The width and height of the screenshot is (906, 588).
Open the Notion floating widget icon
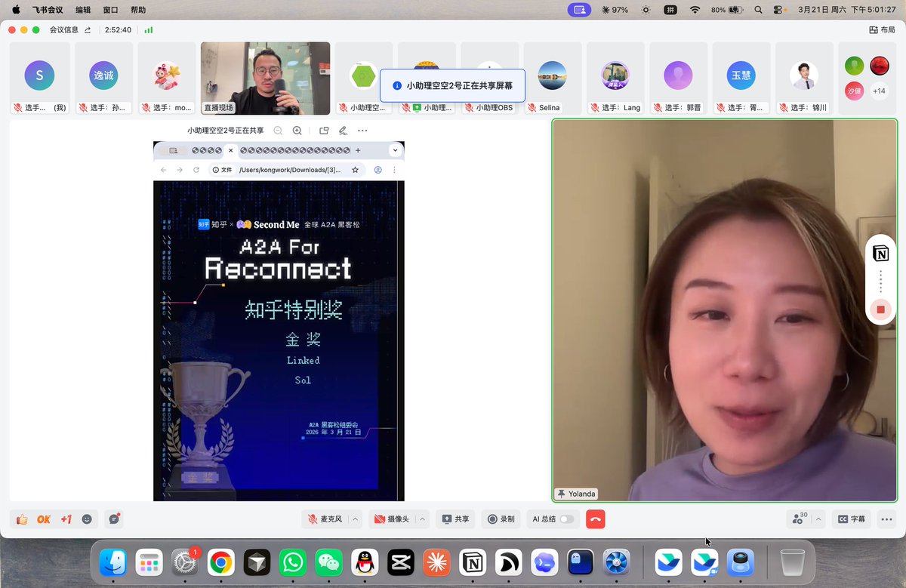(880, 254)
